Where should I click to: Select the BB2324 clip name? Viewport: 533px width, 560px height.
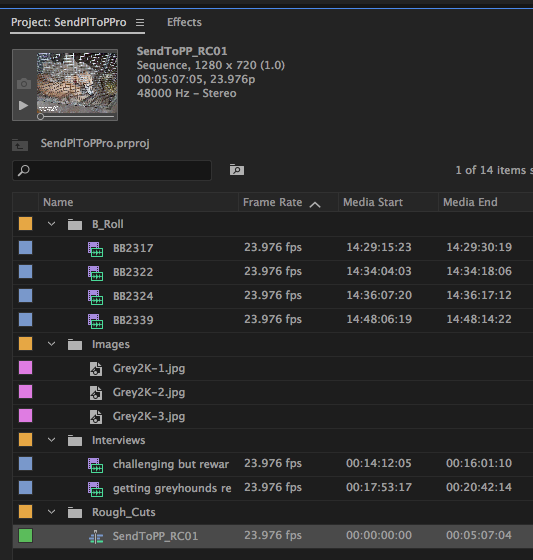tap(133, 296)
